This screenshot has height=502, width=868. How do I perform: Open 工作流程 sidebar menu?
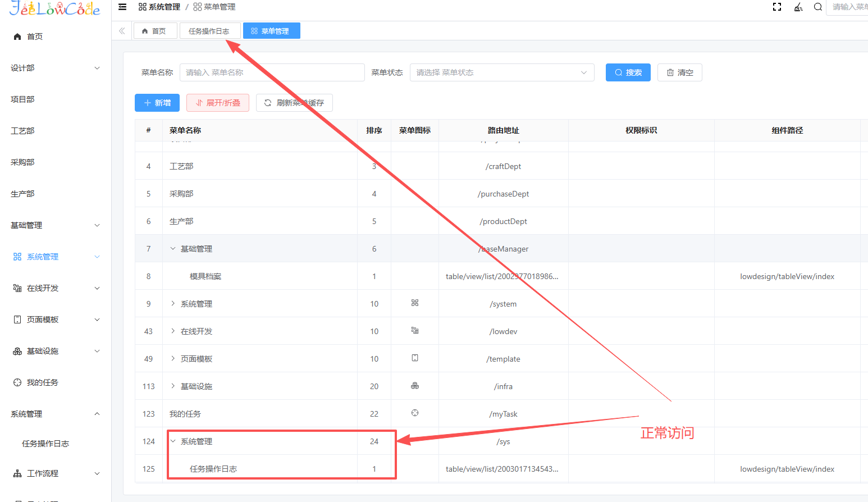43,473
